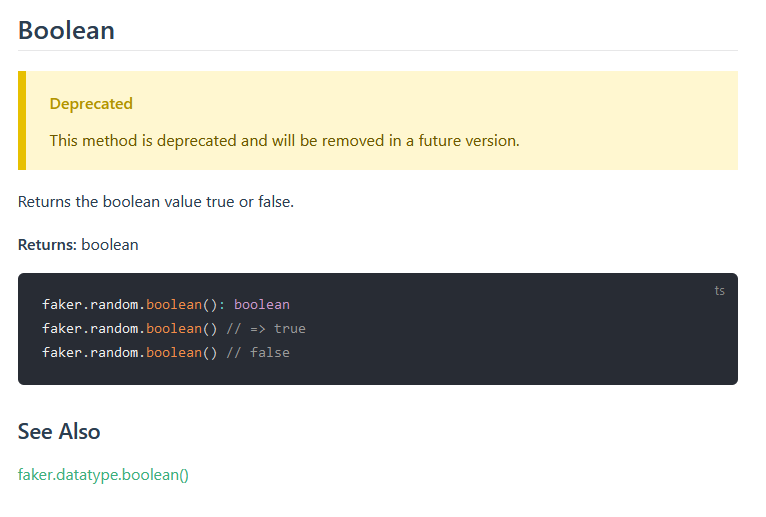
Task: Click the orange boolean method in first line
Action: [174, 304]
